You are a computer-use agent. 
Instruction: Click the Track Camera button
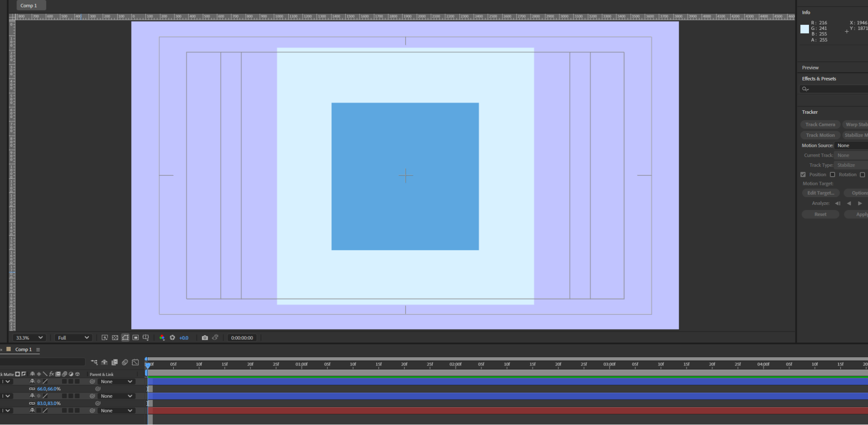(x=820, y=125)
